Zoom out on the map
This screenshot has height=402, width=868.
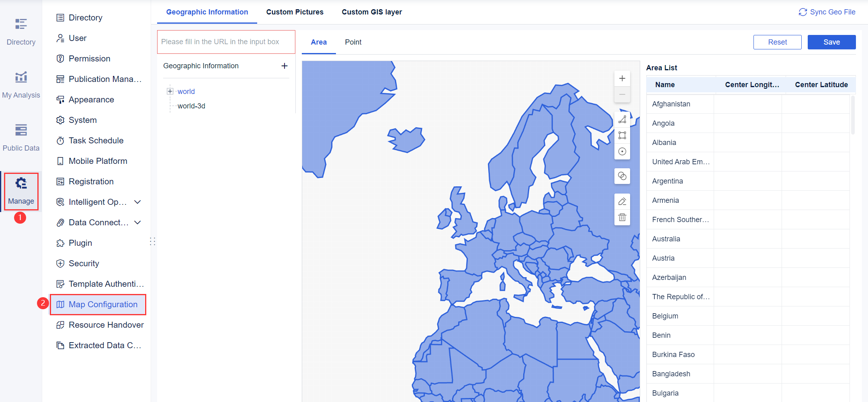coord(622,94)
